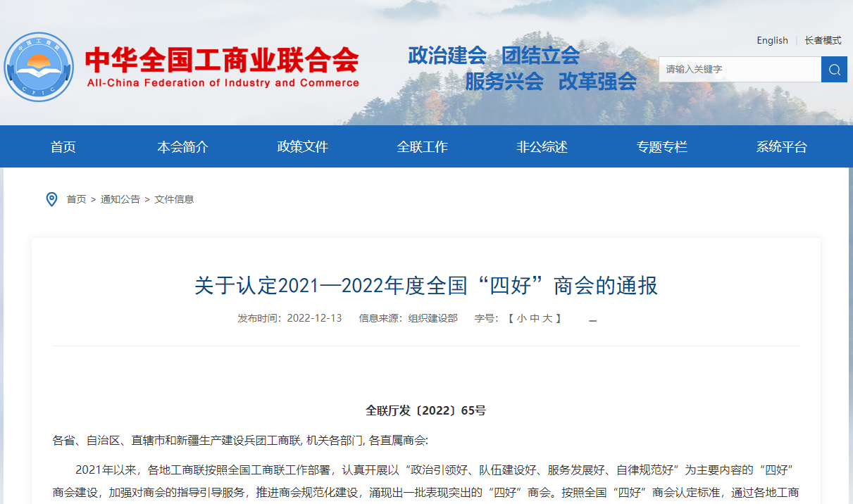Enable 长者模式 senior mode
Viewport: 853px width, 504px height.
[823, 40]
